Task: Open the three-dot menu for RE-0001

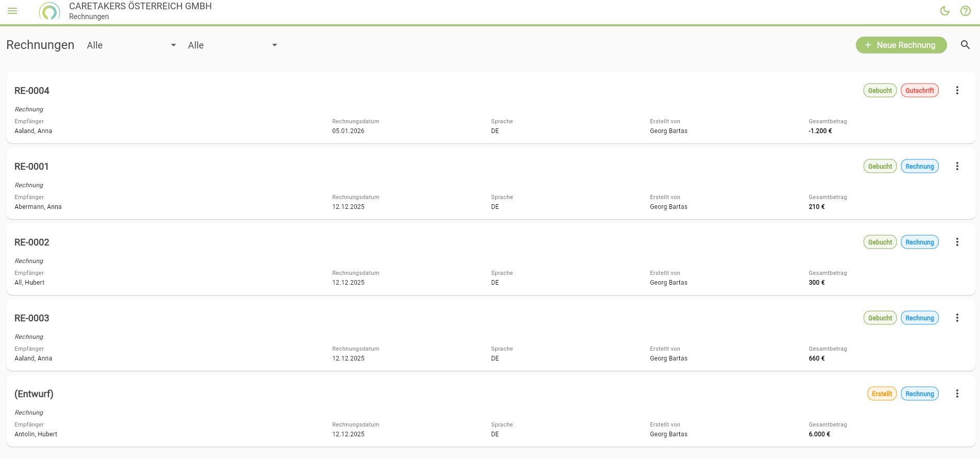Action: point(957,166)
